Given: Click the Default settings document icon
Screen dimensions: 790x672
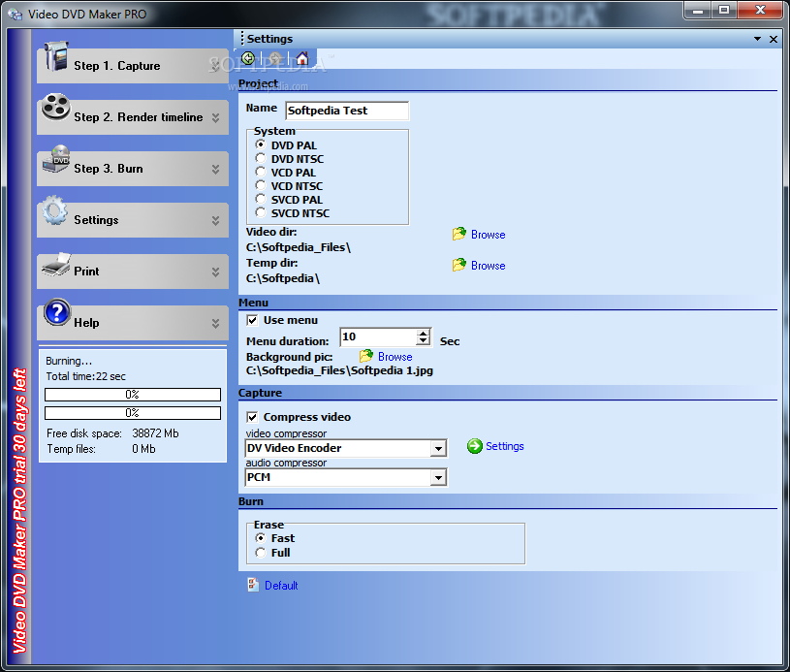Looking at the screenshot, I should [x=253, y=585].
